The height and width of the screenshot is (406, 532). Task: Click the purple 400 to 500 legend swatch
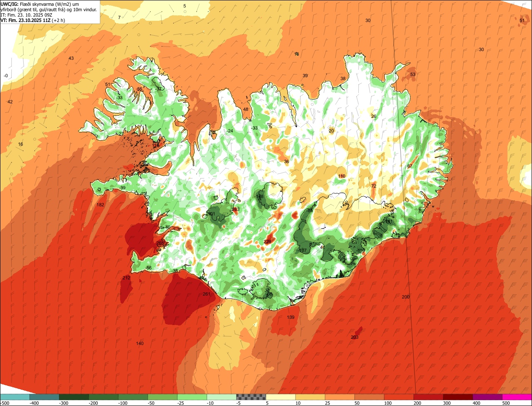487,397
